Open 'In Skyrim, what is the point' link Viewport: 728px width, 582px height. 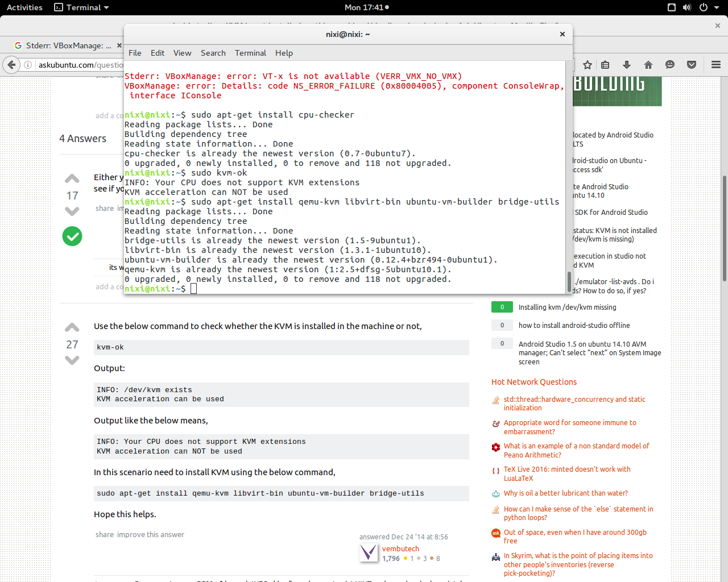[578, 564]
